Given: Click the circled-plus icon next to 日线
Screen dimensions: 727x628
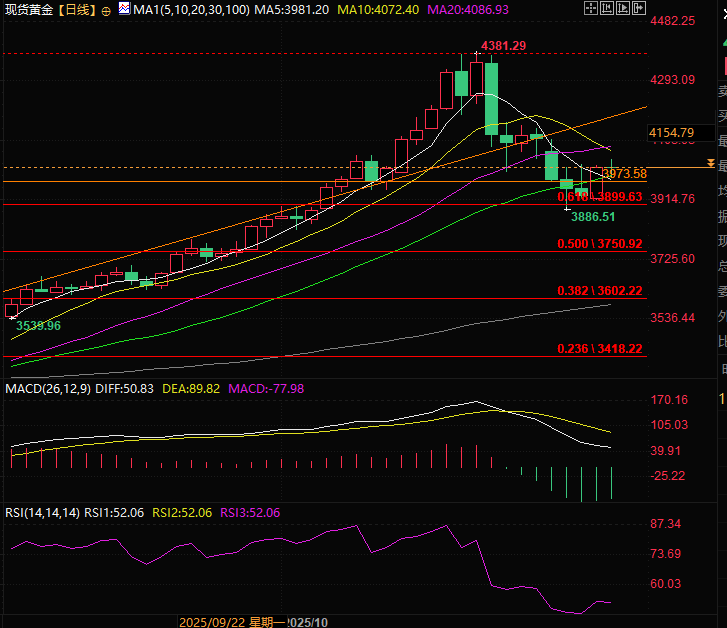Looking at the screenshot, I should (x=106, y=11).
